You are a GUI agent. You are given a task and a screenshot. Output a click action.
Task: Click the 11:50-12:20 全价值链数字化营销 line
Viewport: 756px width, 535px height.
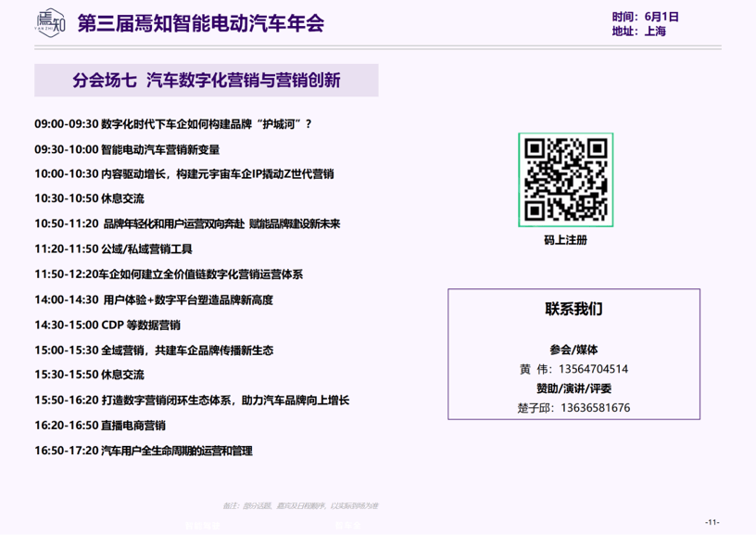169,274
